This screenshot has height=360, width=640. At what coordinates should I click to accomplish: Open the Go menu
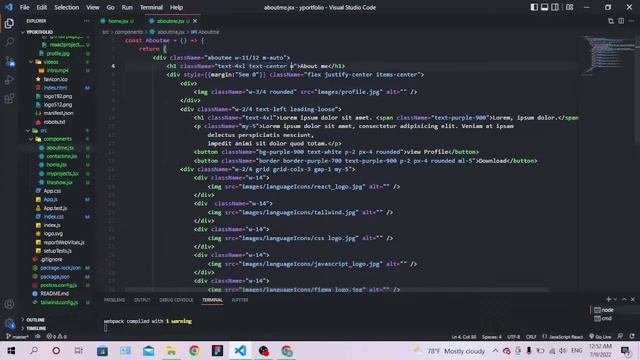[111, 7]
